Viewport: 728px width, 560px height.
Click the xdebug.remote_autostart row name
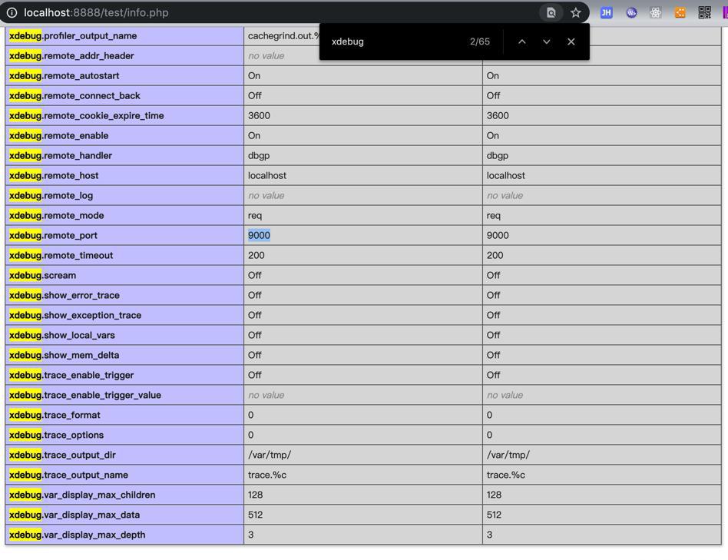64,76
